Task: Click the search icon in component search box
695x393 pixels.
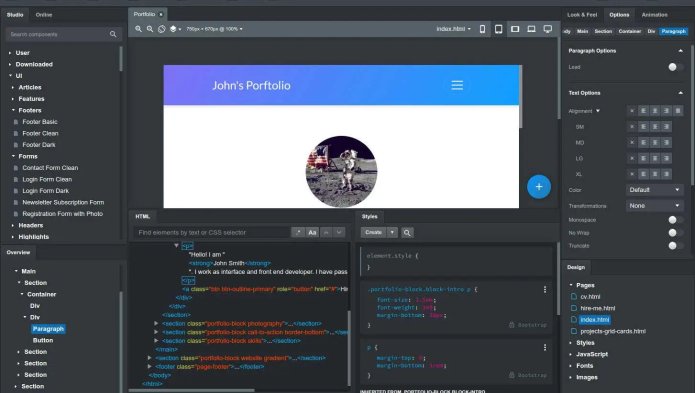Action: pyautogui.click(x=113, y=34)
